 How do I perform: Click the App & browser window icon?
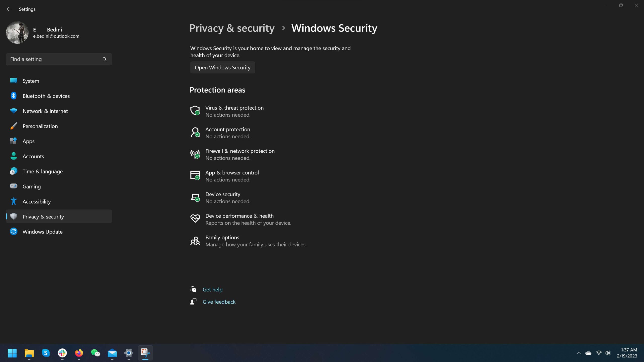[195, 175]
